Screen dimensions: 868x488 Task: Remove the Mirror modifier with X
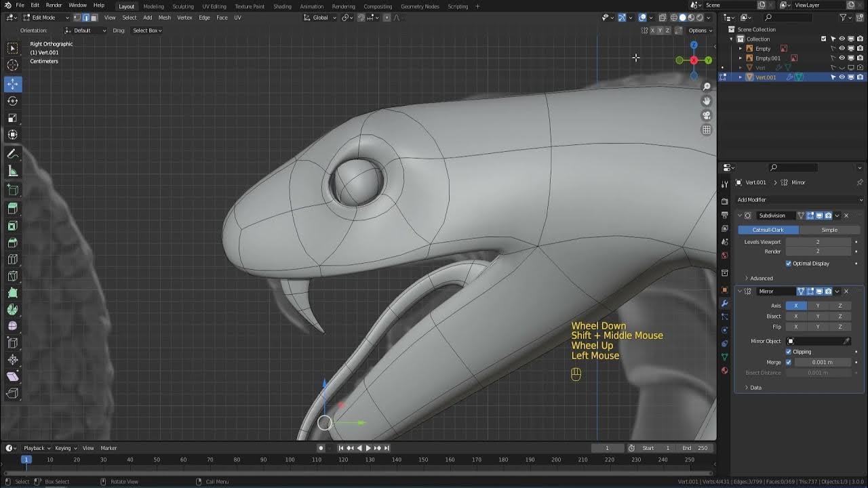tap(846, 291)
